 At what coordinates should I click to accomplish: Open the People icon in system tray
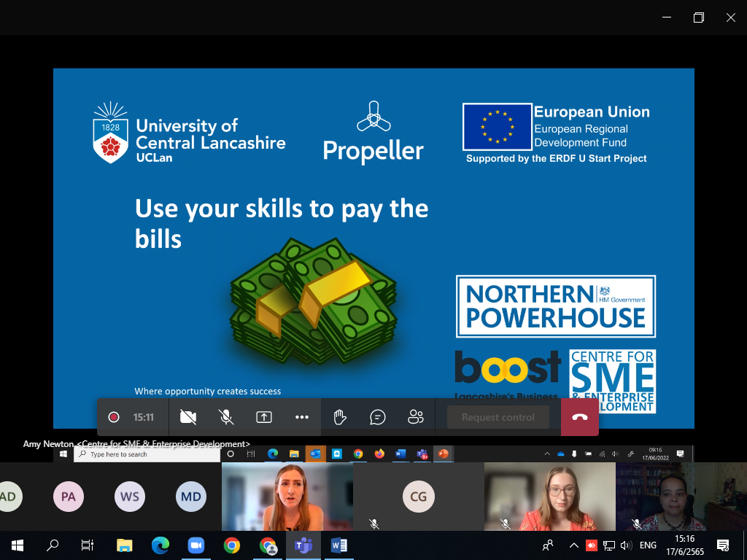549,545
